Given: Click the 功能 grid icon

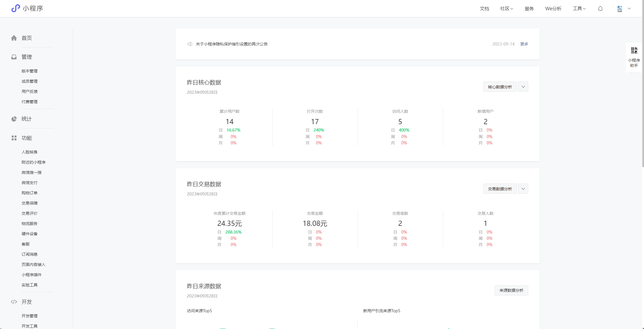Looking at the screenshot, I should pos(14,138).
